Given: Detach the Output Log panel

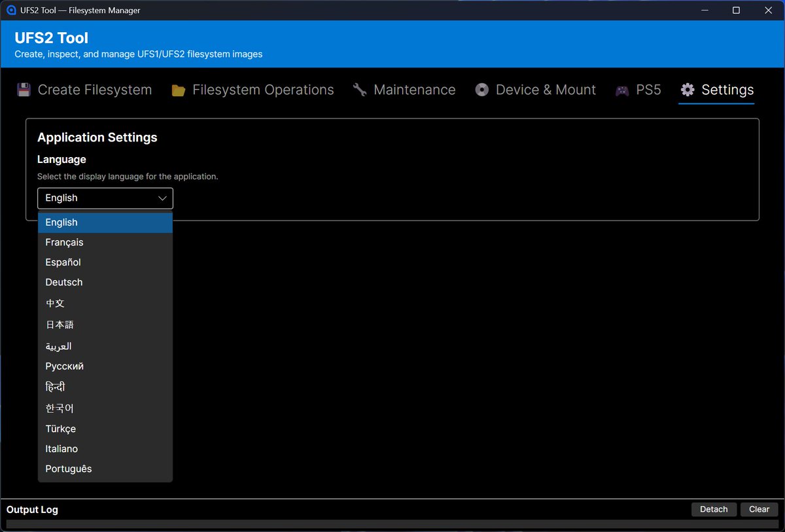Looking at the screenshot, I should (714, 510).
